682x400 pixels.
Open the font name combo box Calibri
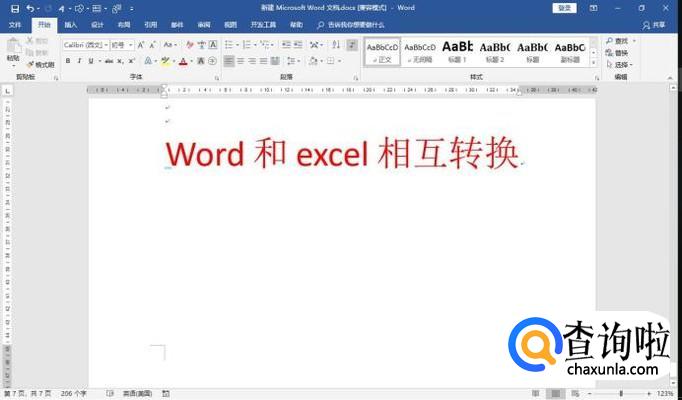click(x=85, y=45)
